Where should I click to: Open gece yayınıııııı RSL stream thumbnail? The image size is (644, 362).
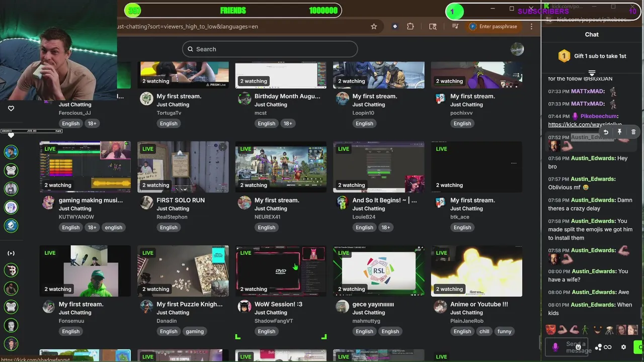pyautogui.click(x=379, y=271)
